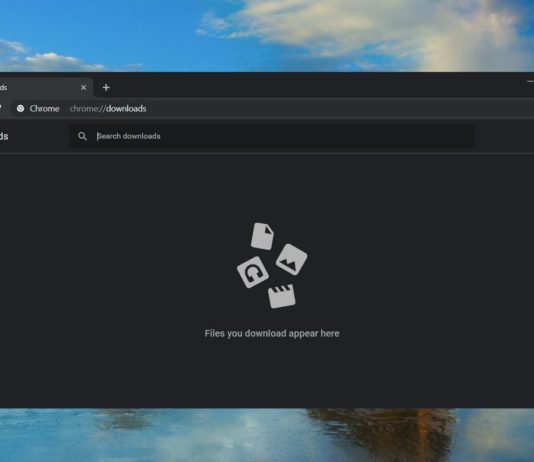
Task: Select the Downloads tab in tab strip
Action: click(46, 87)
